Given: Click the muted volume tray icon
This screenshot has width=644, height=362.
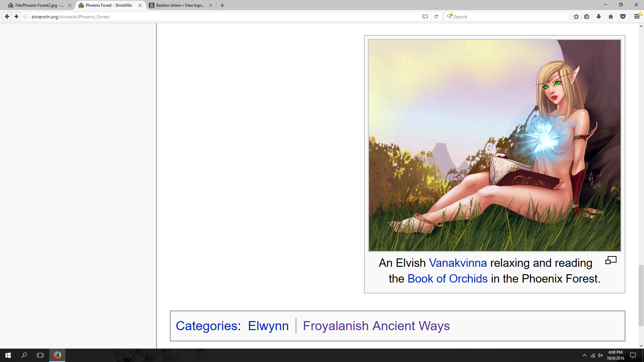Looking at the screenshot, I should (600, 355).
